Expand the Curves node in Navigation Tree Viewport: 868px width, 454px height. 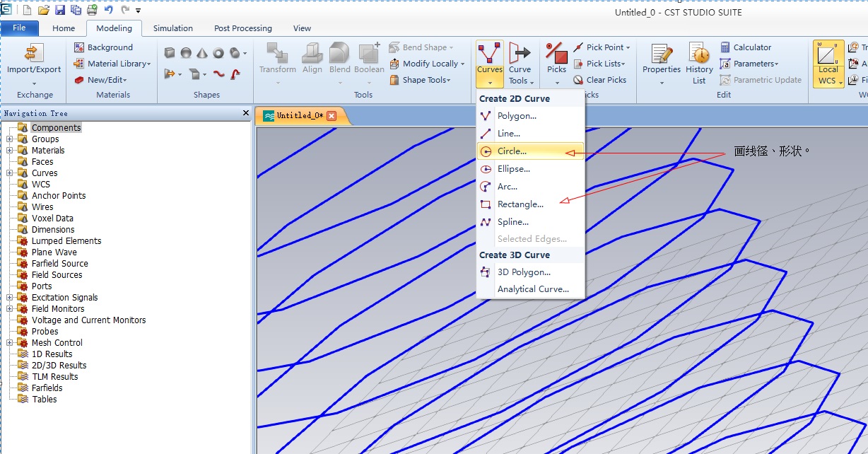point(10,173)
